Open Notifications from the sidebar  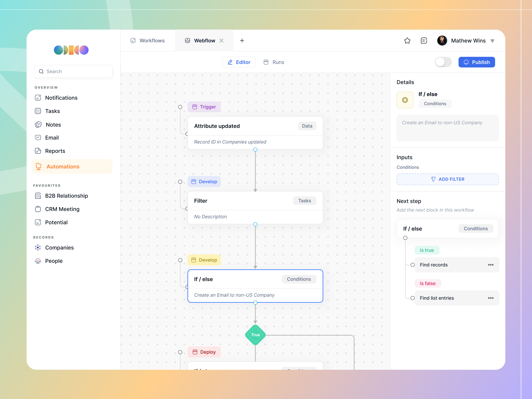point(61,98)
